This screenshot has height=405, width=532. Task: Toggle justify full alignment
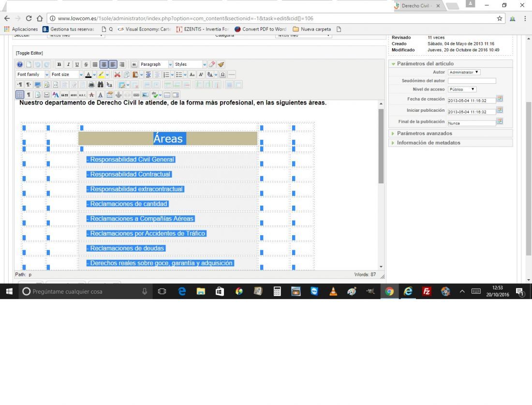tap(95, 64)
